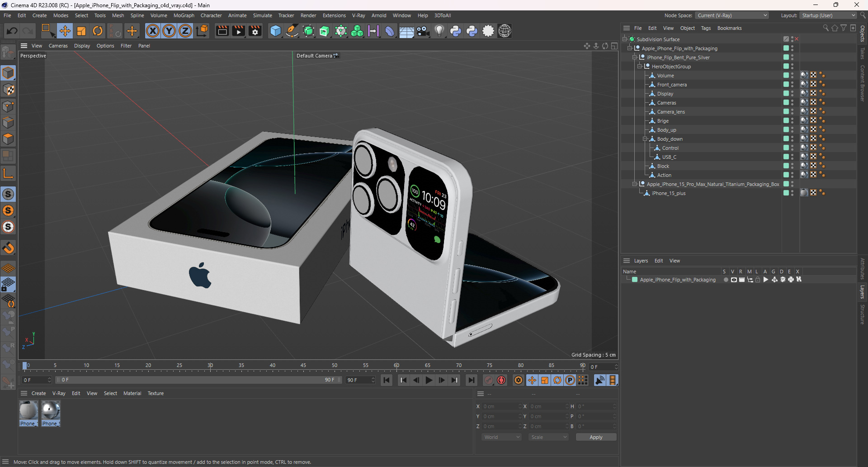The width and height of the screenshot is (868, 467).
Task: Click the Apply button
Action: coord(596,437)
